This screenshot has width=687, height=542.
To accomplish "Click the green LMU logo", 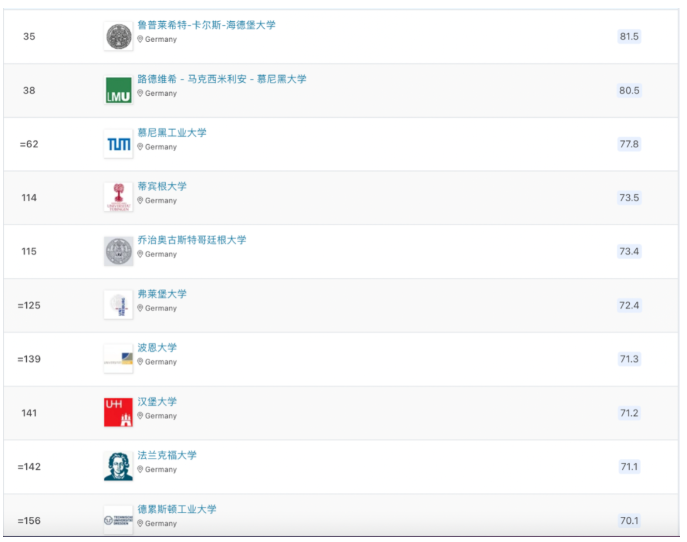I will click(x=118, y=90).
